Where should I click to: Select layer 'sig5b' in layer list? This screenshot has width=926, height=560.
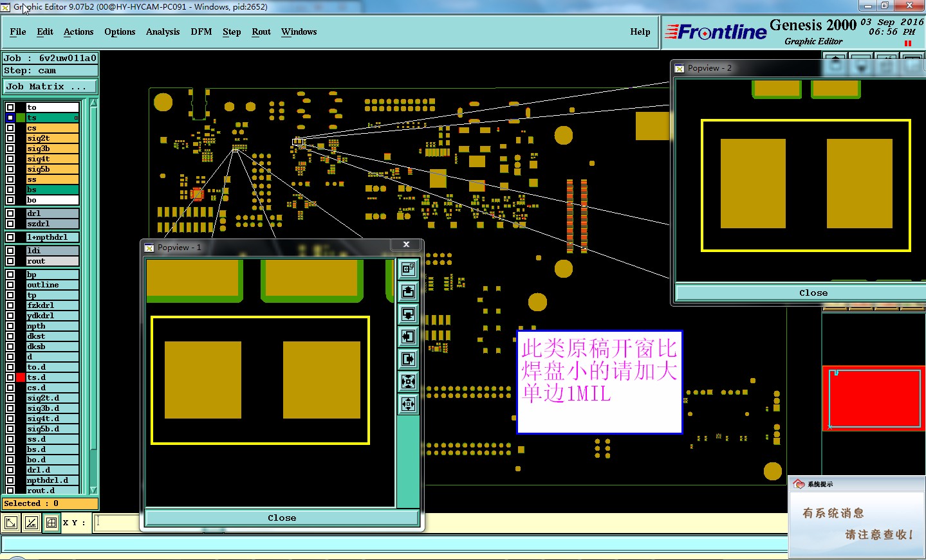(x=52, y=169)
